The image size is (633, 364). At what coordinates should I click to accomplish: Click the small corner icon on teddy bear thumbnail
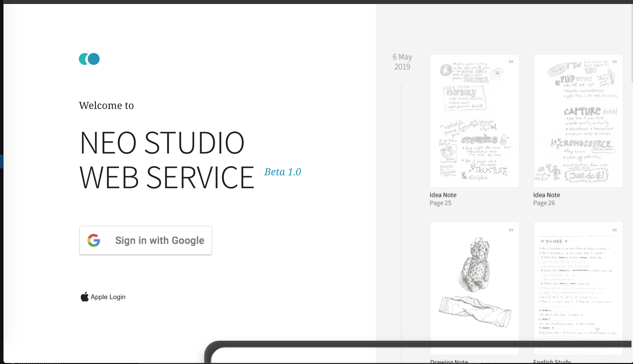point(511,230)
